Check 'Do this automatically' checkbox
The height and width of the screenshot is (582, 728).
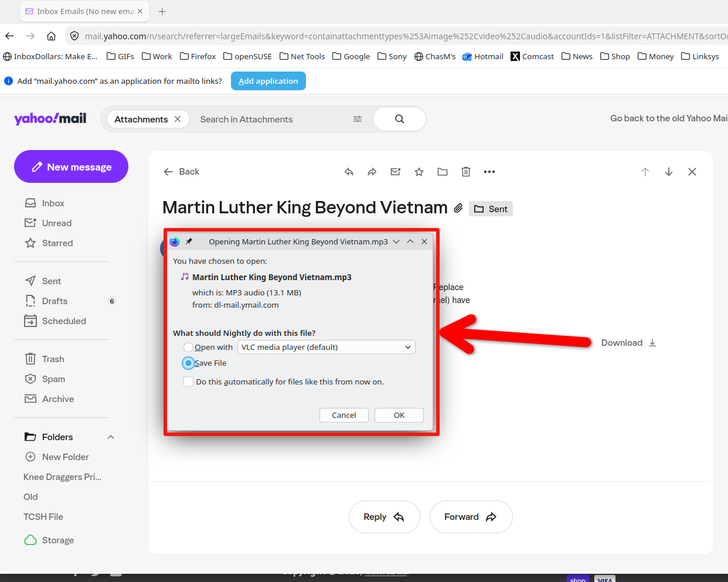(x=188, y=382)
